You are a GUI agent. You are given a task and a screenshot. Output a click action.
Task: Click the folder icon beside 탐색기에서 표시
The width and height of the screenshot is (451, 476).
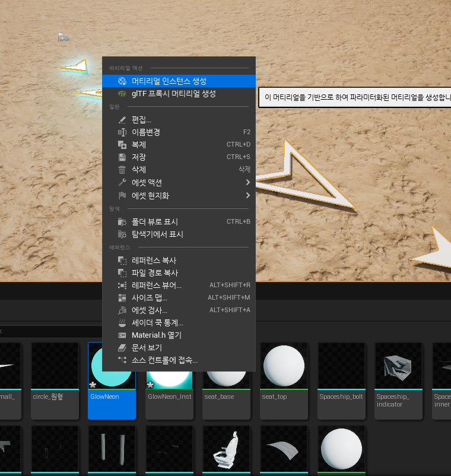[x=122, y=234]
